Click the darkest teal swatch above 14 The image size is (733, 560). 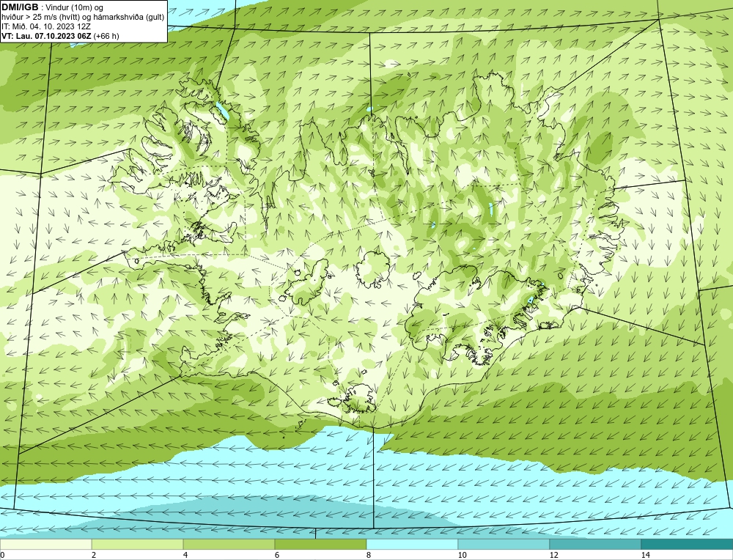[688, 544]
